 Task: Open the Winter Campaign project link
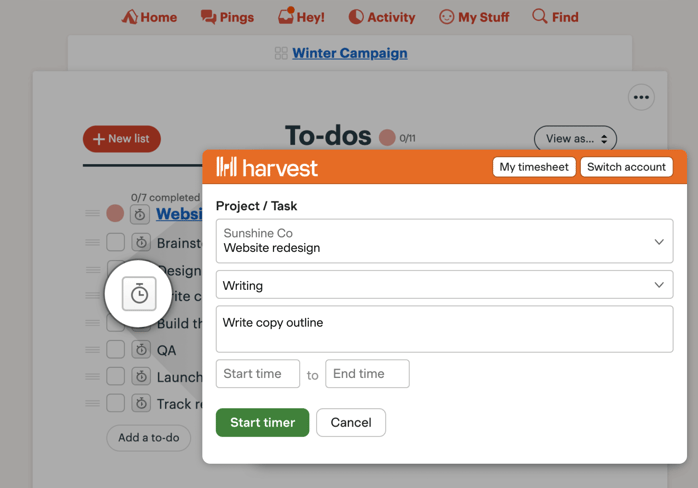click(x=349, y=53)
